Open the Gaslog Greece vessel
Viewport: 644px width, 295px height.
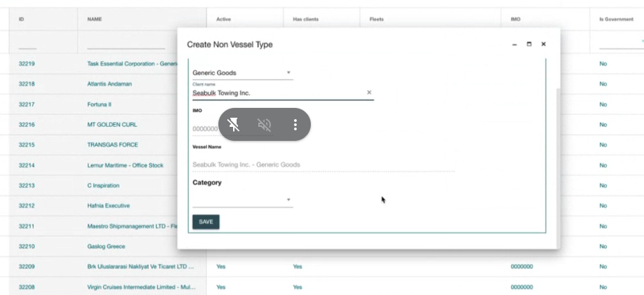coord(106,246)
